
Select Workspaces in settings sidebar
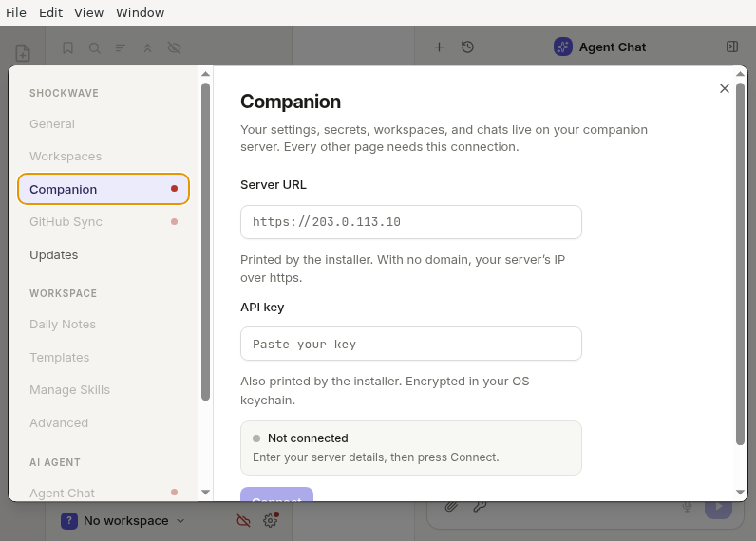(104, 156)
